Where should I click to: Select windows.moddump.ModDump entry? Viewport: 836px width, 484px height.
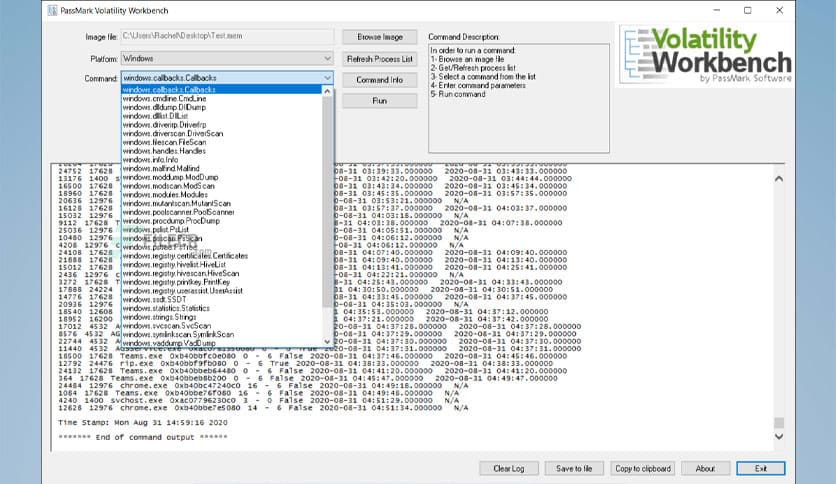click(221, 177)
